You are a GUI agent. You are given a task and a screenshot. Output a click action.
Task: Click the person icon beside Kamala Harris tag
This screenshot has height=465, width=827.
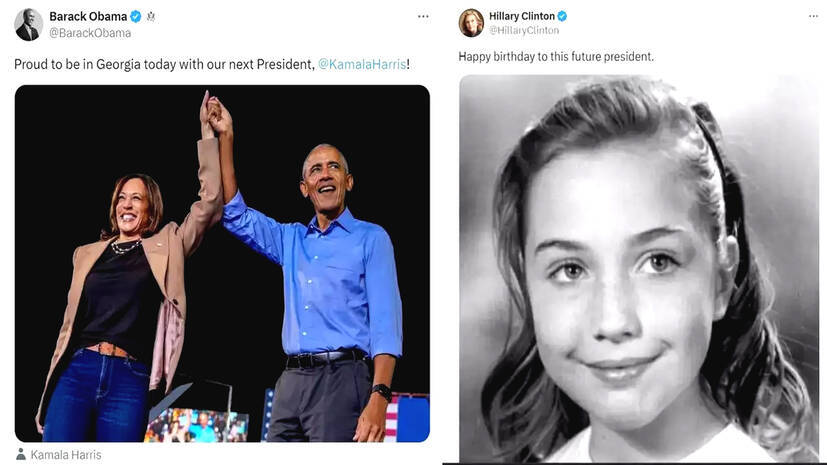[x=20, y=455]
